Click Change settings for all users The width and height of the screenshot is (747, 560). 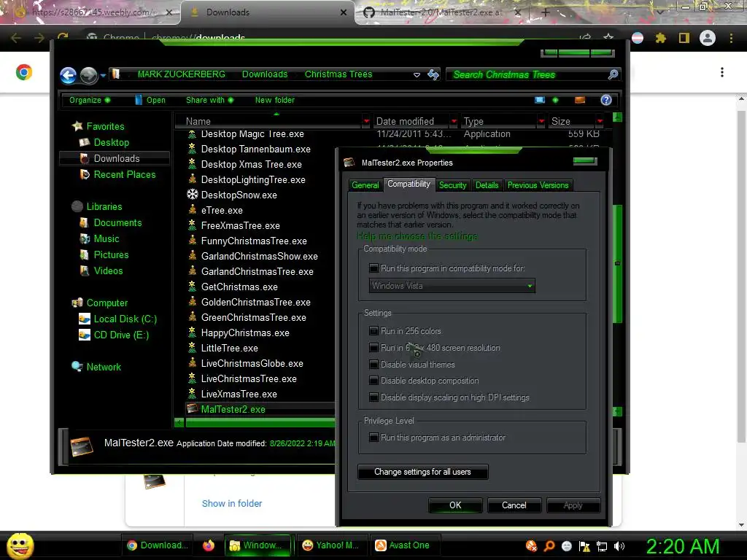(x=422, y=472)
